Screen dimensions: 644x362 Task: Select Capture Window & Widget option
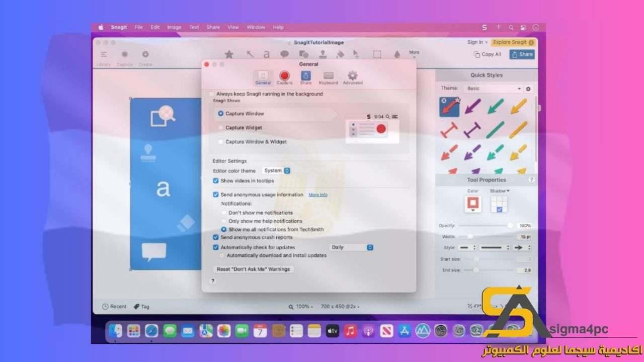[220, 142]
